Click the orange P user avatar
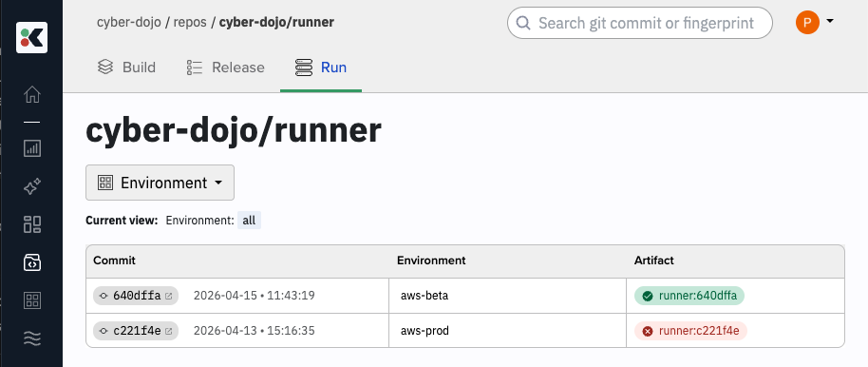 pyautogui.click(x=807, y=23)
